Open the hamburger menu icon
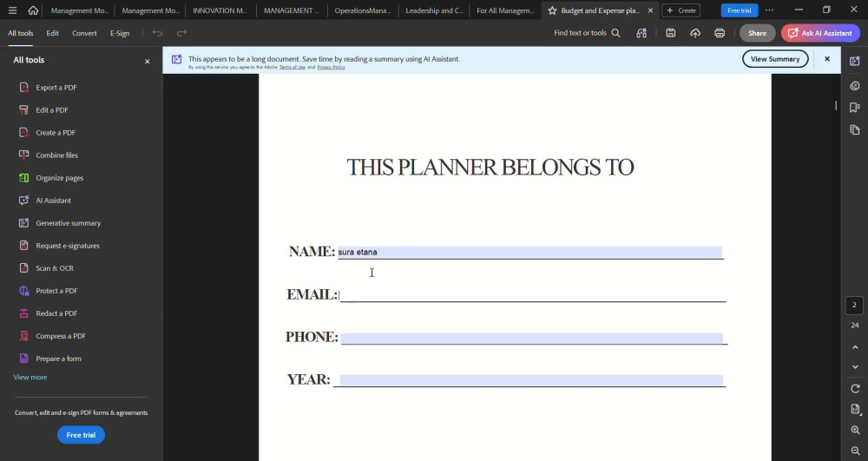Image resolution: width=868 pixels, height=461 pixels. point(13,10)
